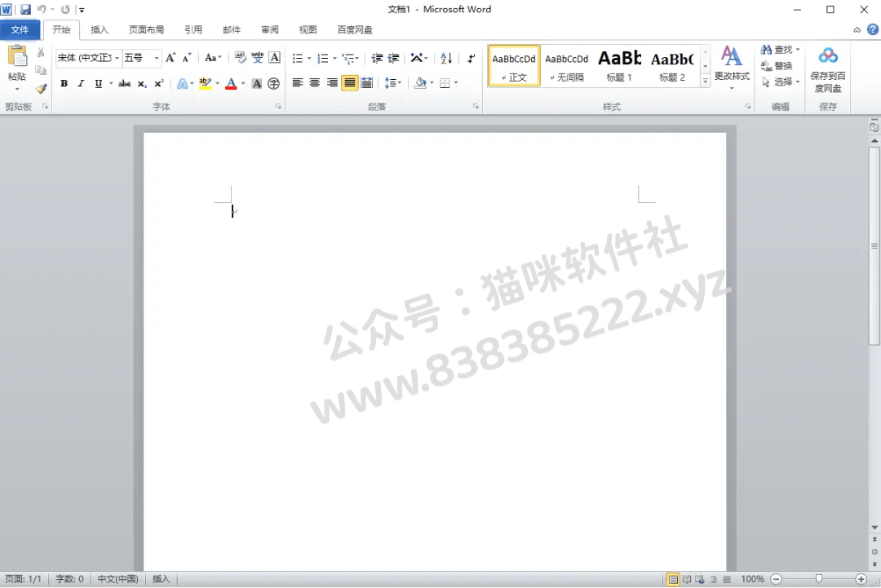Cut selection with the scissors icon
Viewport: 881px width, 588px height.
tap(41, 53)
